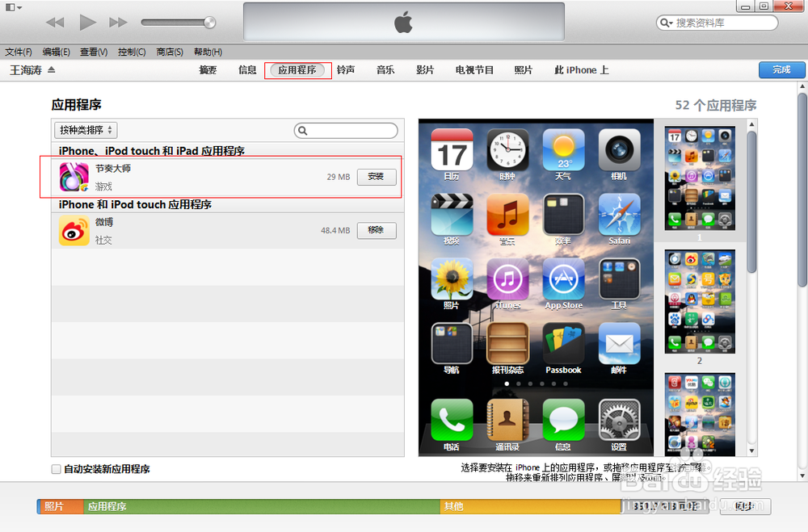Select the Weather app icon showing 23°

coord(563,149)
